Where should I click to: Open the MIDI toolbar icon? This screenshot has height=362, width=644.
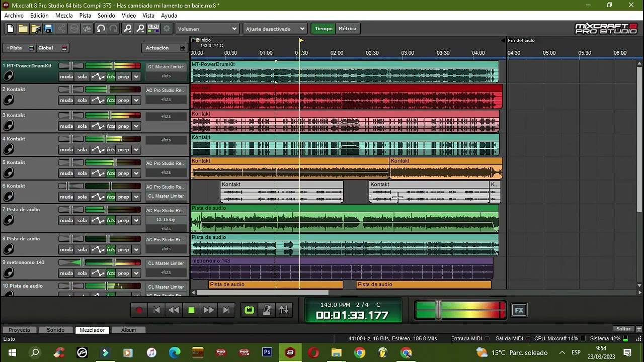pyautogui.click(x=153, y=29)
